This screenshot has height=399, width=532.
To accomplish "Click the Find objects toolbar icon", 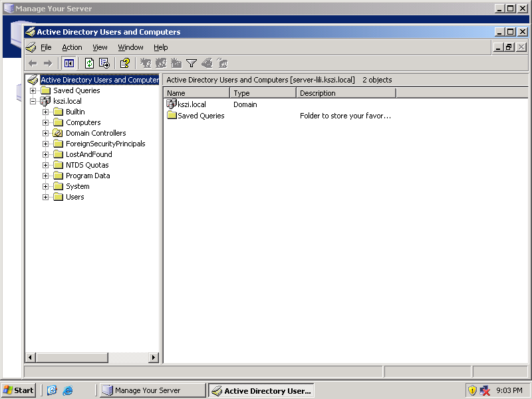I will pos(207,63).
